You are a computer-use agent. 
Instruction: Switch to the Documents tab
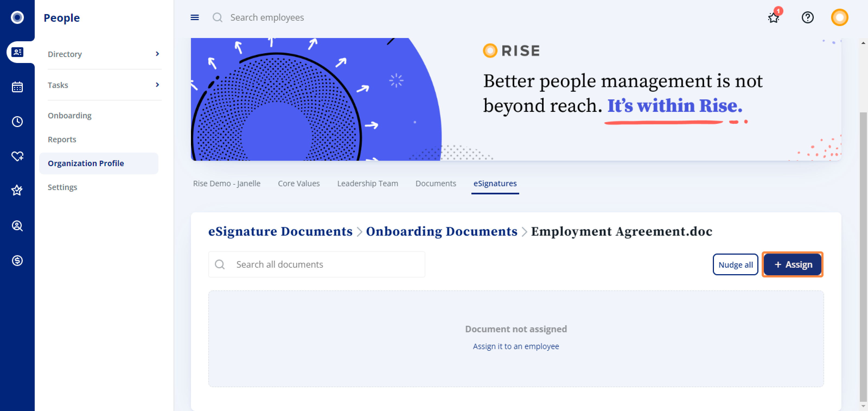click(435, 184)
